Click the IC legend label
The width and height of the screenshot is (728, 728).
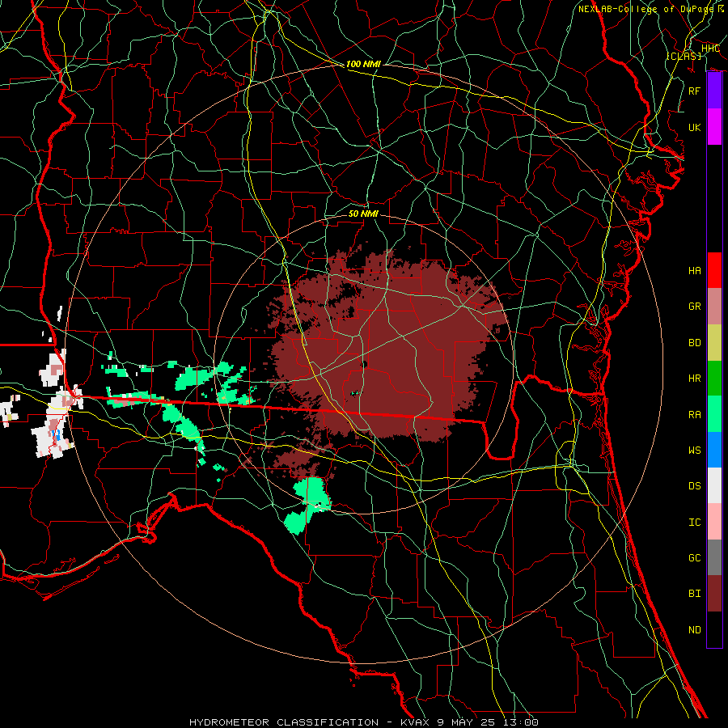[695, 522]
